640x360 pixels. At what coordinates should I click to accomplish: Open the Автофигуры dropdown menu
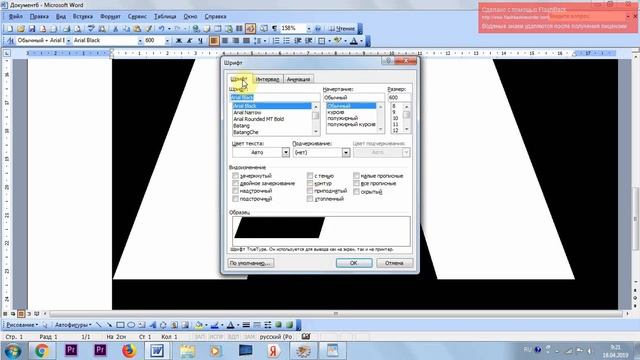(x=73, y=325)
